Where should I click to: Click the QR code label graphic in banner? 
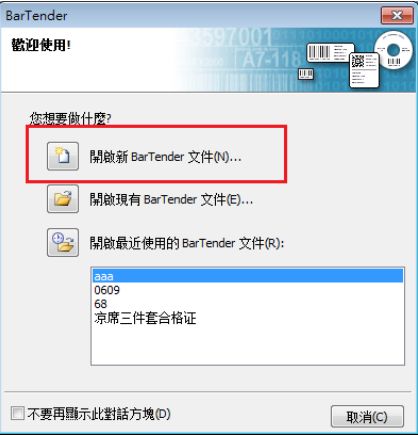(364, 70)
